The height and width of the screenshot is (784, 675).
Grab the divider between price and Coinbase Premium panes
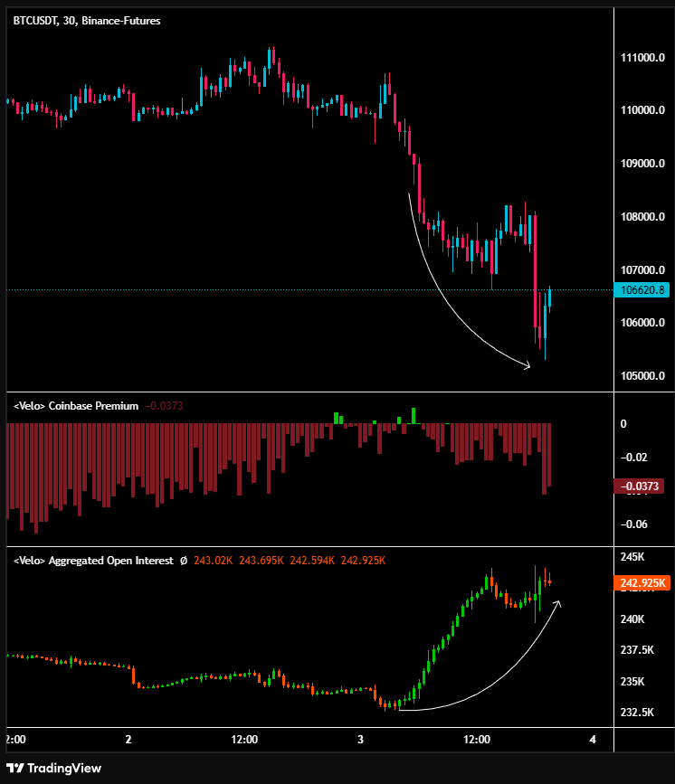(x=308, y=392)
